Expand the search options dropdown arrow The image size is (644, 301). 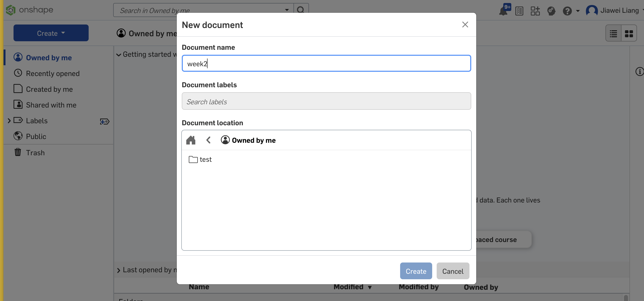pyautogui.click(x=287, y=10)
